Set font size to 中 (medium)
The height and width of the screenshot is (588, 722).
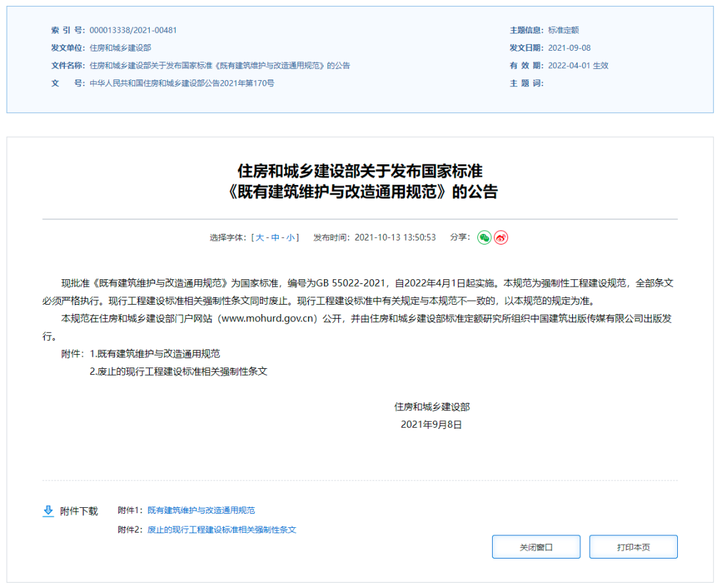click(x=275, y=237)
